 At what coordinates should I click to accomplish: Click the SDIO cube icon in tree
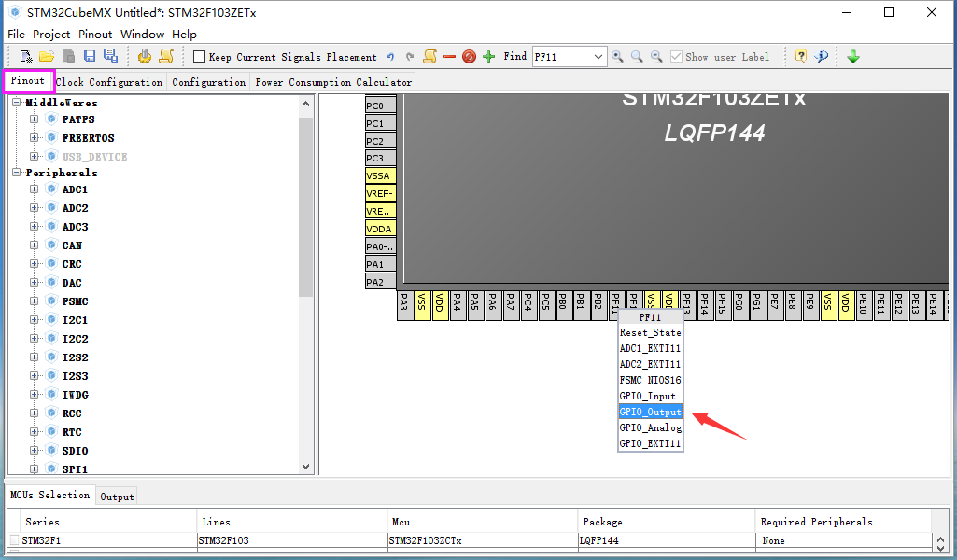click(52, 450)
